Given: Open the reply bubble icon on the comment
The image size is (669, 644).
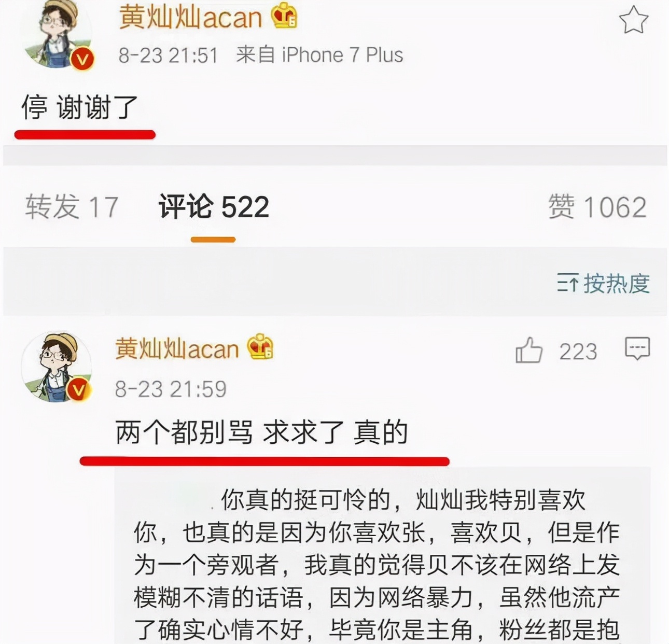Looking at the screenshot, I should pyautogui.click(x=637, y=348).
